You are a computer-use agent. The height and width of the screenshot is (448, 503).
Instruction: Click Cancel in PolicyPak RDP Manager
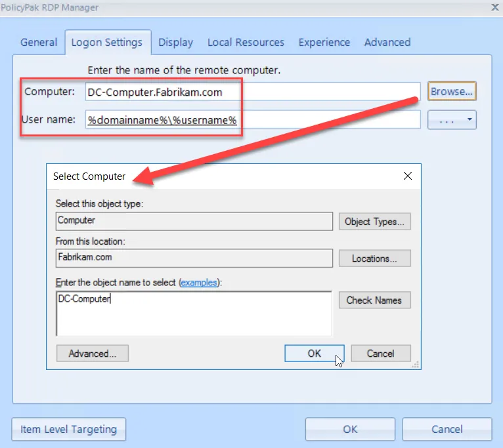447,429
